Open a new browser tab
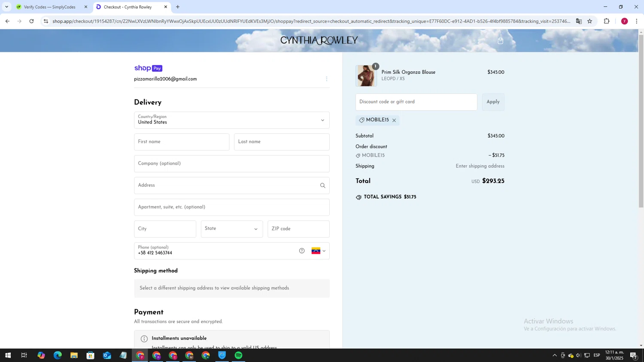 (x=178, y=7)
